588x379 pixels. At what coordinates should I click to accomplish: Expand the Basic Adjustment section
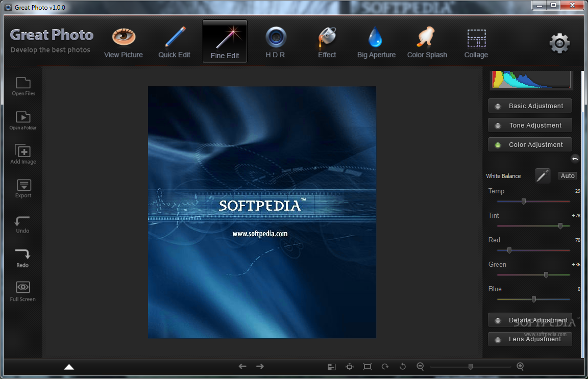coord(530,106)
